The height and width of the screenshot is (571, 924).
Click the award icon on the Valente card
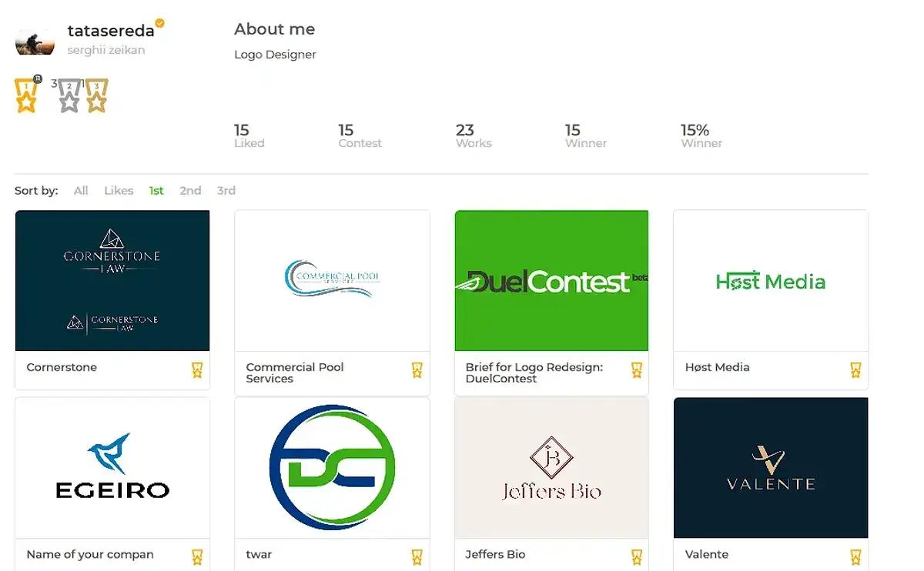point(855,556)
